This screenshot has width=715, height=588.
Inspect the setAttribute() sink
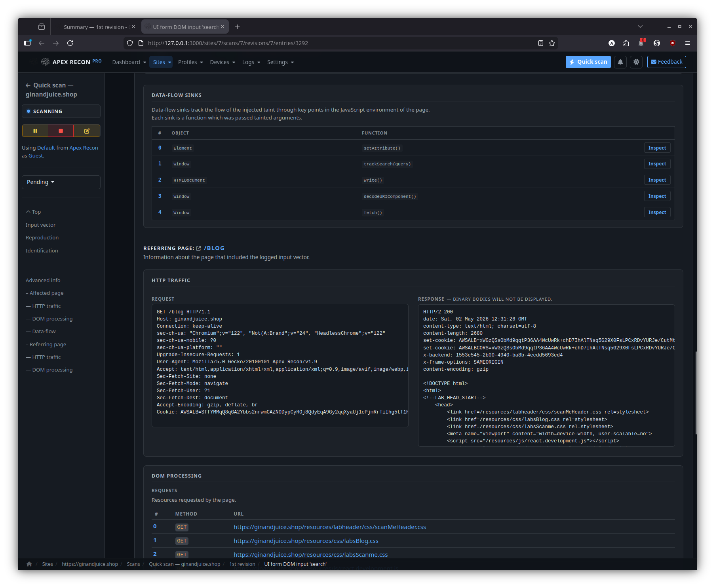point(657,148)
